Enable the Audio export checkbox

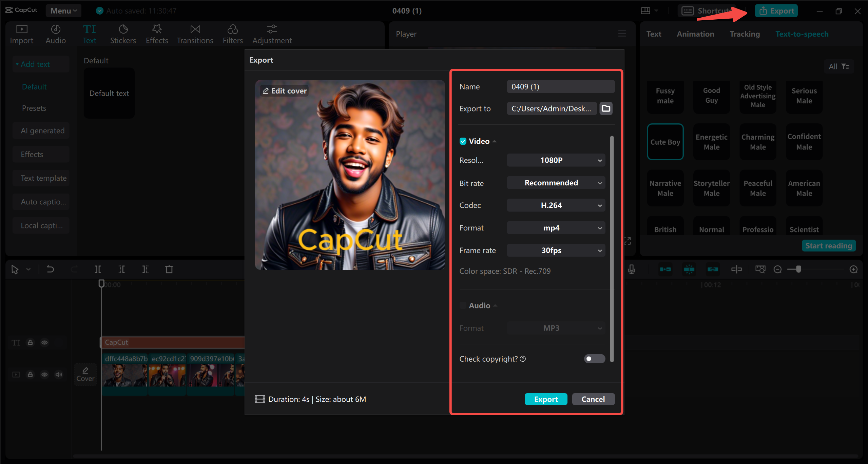[463, 306]
